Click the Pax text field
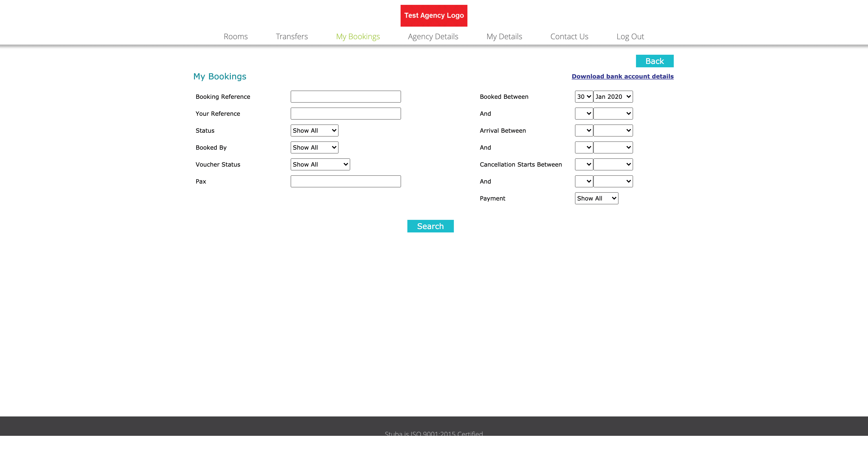Image resolution: width=868 pixels, height=461 pixels. tap(345, 181)
